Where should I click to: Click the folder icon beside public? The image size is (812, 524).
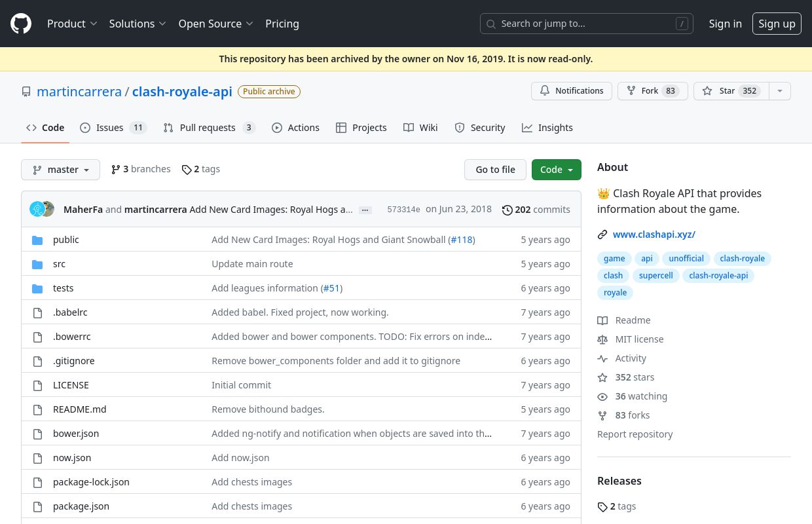[x=37, y=240]
